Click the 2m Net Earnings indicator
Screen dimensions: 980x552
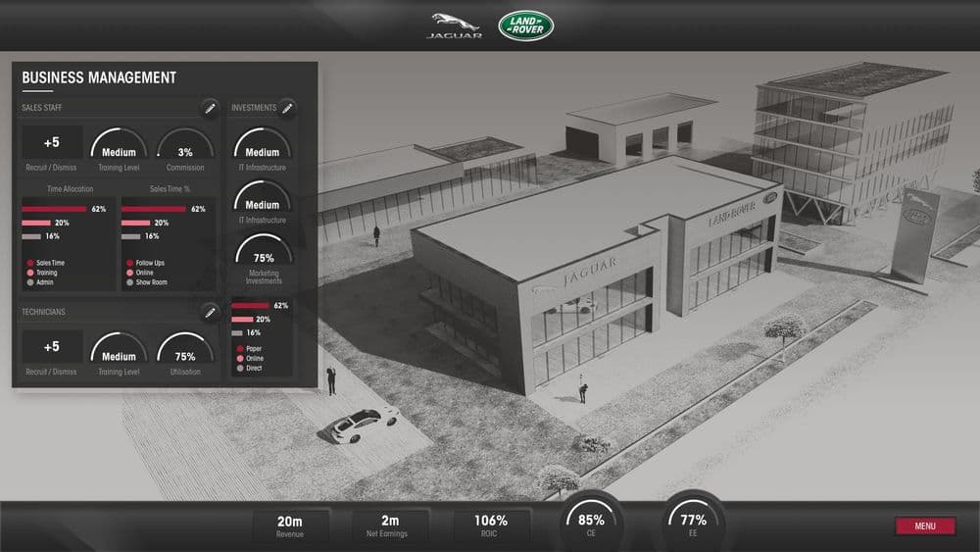tap(390, 526)
